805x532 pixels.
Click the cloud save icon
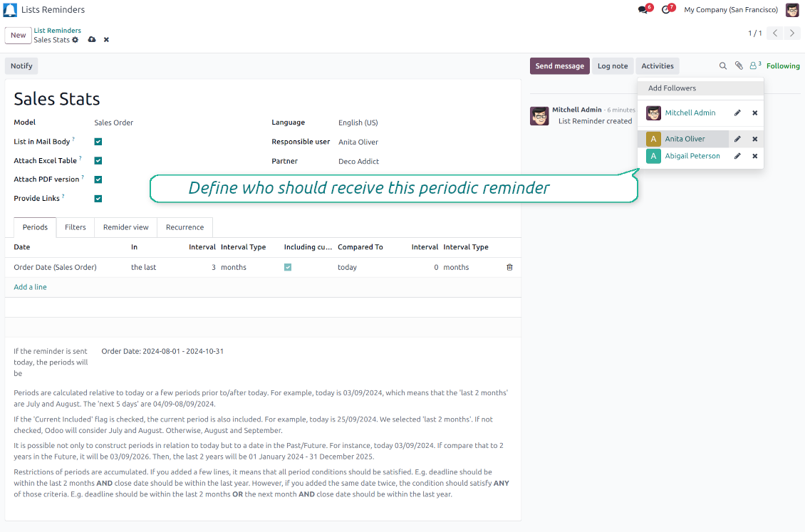tap(92, 40)
